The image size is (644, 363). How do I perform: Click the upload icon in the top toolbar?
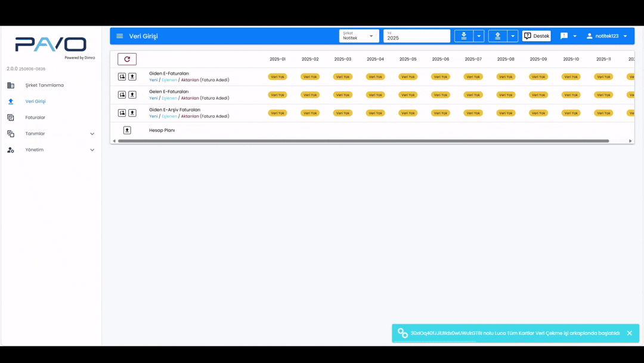pyautogui.click(x=498, y=36)
